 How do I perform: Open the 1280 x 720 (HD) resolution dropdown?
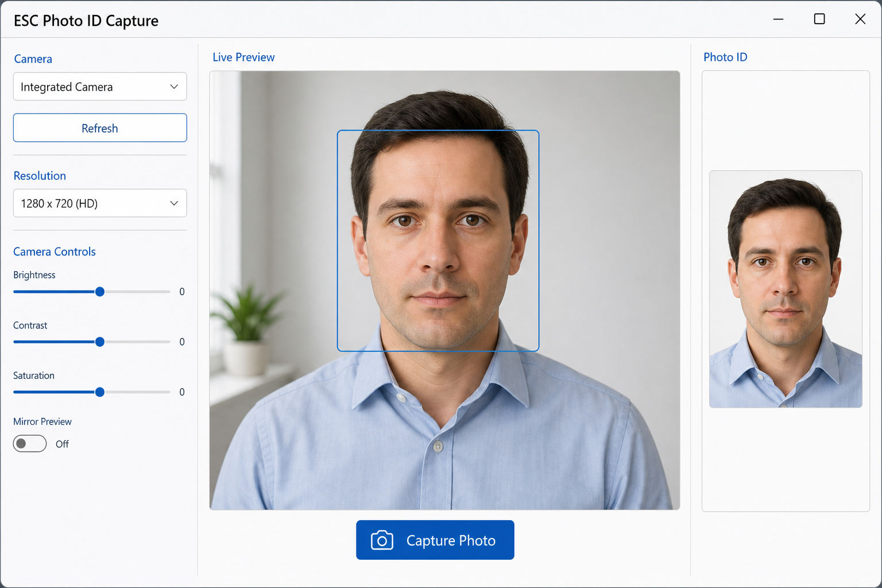coord(100,203)
